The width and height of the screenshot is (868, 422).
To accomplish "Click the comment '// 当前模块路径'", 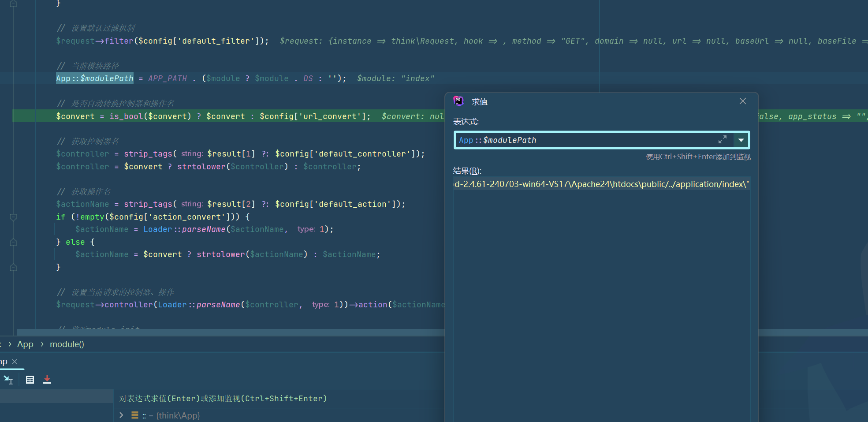I will pyautogui.click(x=88, y=66).
